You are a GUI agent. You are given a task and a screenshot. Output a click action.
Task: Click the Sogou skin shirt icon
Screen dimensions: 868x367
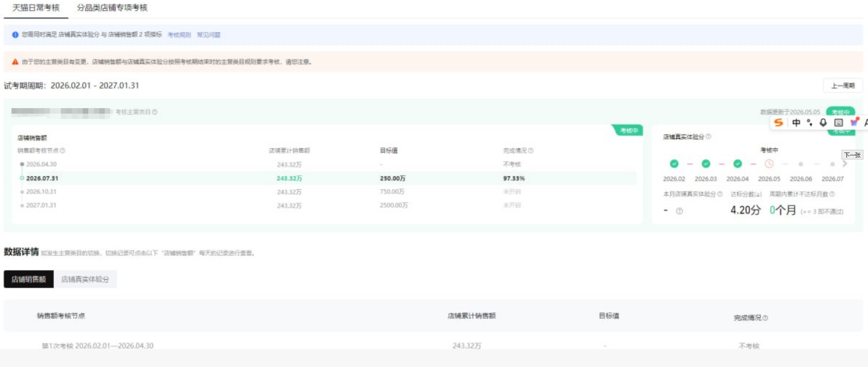[854, 122]
